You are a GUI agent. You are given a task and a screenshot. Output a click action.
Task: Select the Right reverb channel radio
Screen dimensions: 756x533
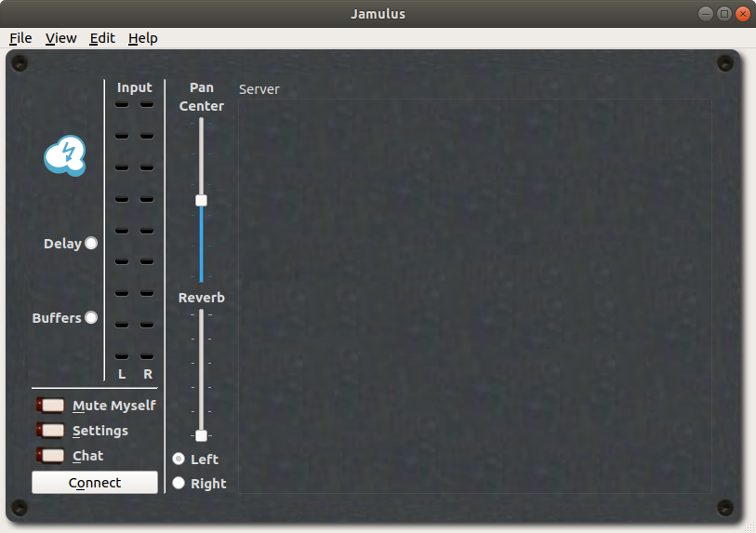(x=179, y=484)
